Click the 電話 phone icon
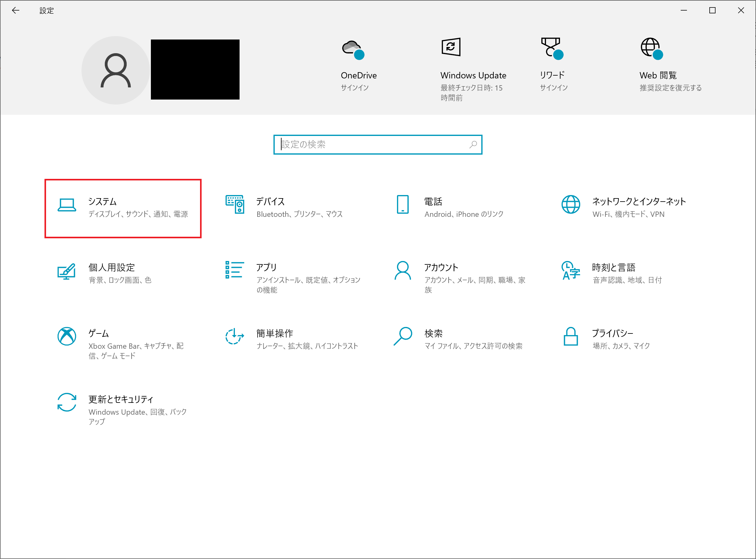 (403, 204)
